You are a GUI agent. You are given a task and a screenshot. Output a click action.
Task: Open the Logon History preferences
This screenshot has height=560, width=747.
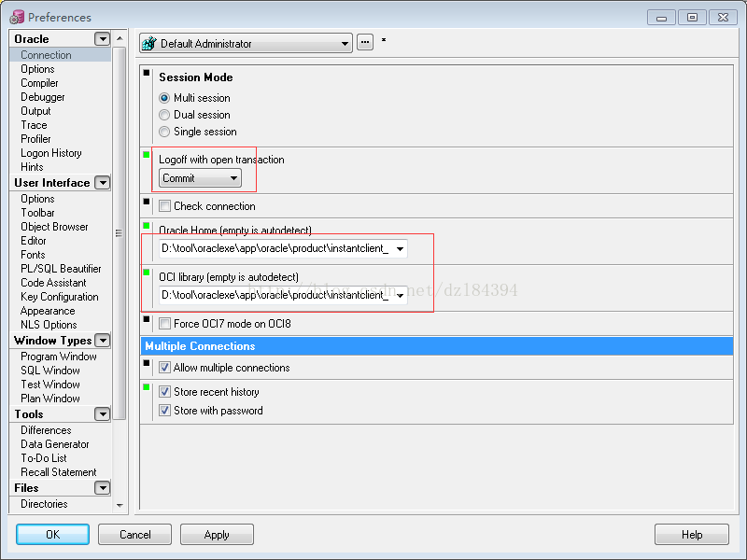click(51, 153)
